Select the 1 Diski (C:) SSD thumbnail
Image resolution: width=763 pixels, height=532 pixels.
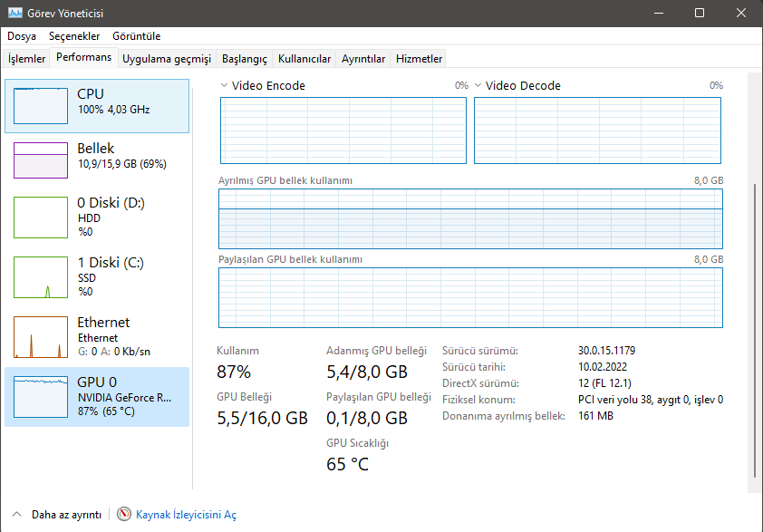tap(41, 276)
